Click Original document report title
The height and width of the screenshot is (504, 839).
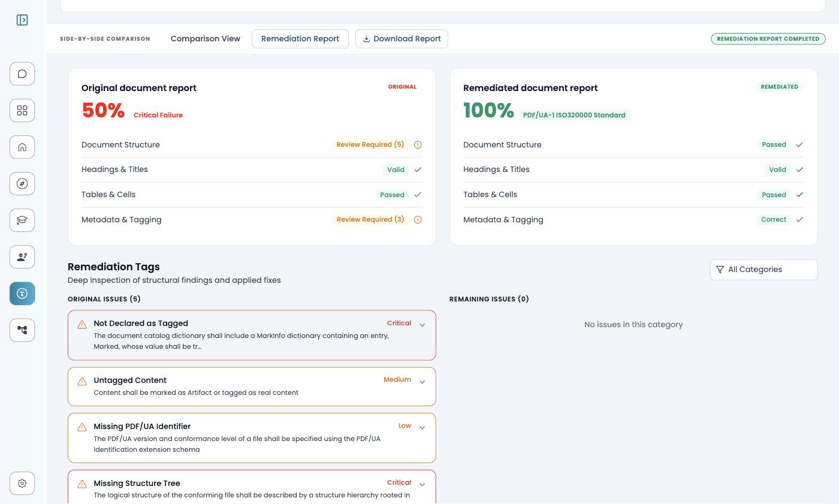(x=139, y=88)
